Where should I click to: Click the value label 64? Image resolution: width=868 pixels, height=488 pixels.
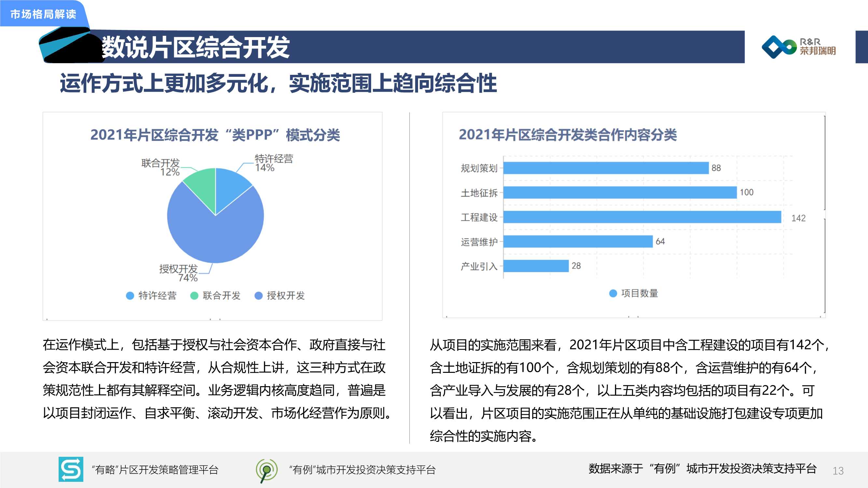[x=660, y=241]
